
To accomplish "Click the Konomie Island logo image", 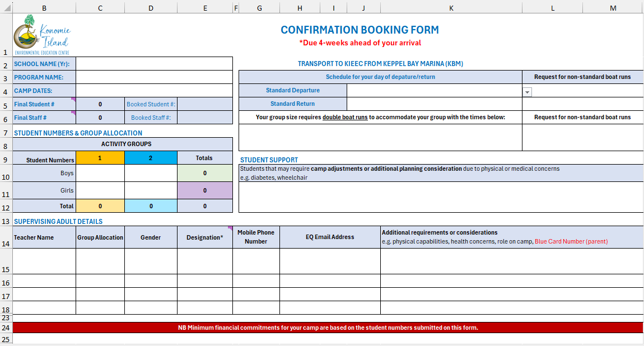I will 43,35.
